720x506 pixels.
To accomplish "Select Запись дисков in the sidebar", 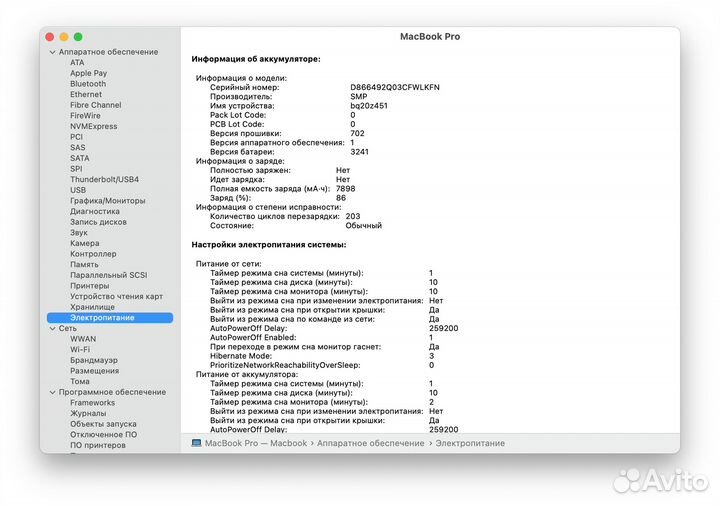I will click(98, 222).
